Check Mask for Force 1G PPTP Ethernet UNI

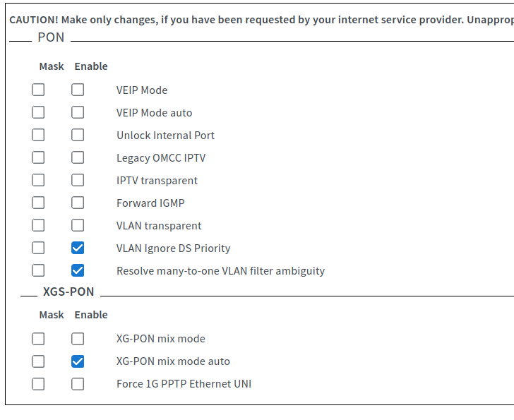pyautogui.click(x=38, y=384)
